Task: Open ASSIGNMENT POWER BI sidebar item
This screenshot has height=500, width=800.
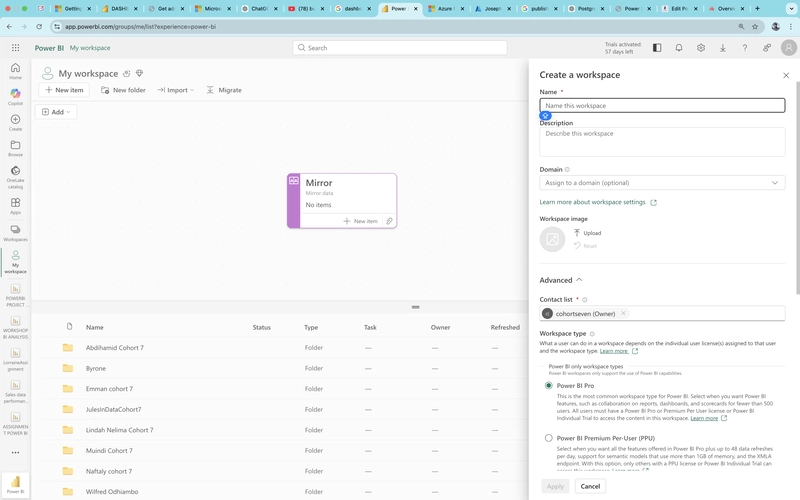Action: pos(15,423)
